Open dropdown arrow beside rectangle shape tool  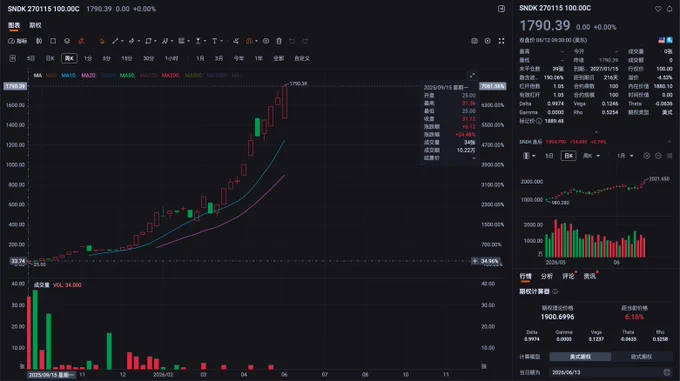pos(155,41)
